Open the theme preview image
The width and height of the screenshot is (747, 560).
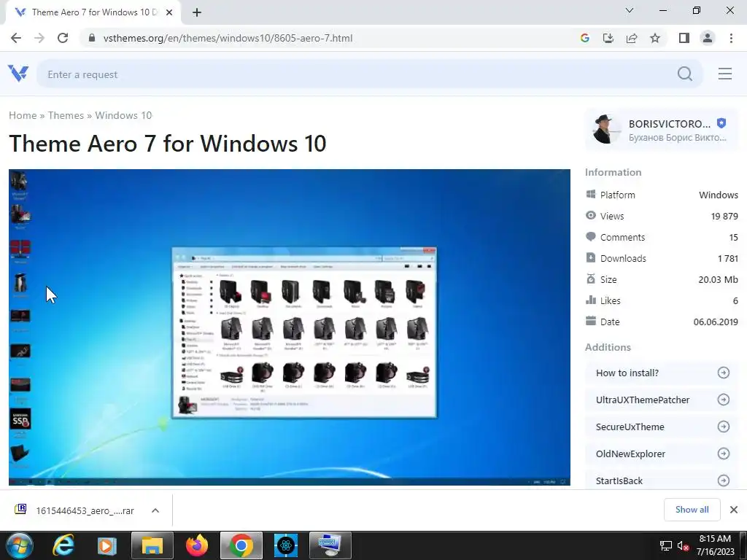click(289, 327)
